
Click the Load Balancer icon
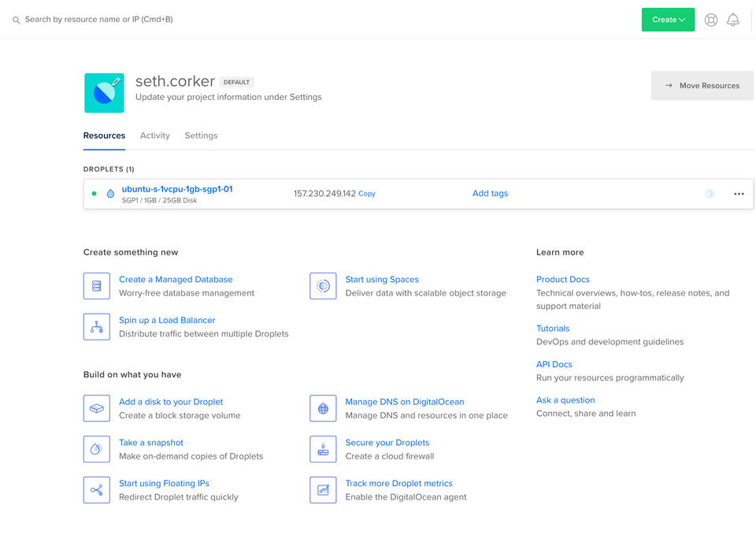click(96, 327)
